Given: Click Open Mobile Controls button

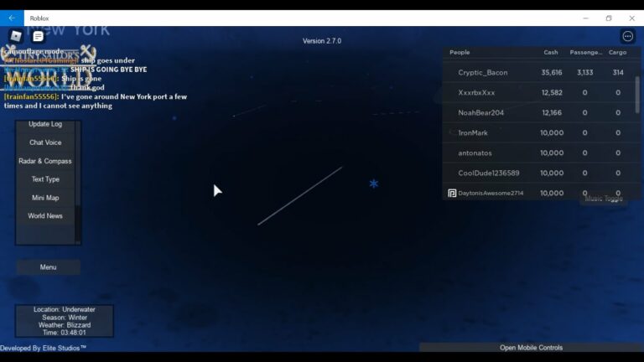Looking at the screenshot, I should [531, 348].
